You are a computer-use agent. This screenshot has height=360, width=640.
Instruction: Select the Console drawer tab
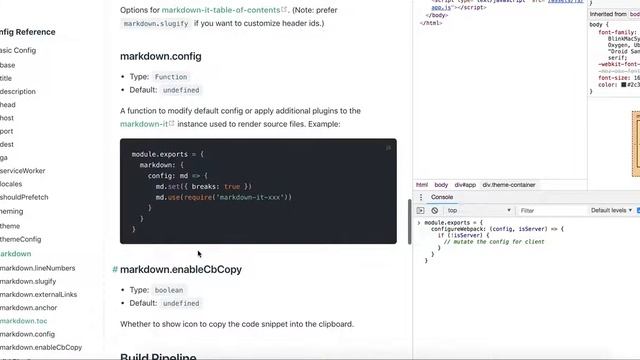pyautogui.click(x=442, y=197)
